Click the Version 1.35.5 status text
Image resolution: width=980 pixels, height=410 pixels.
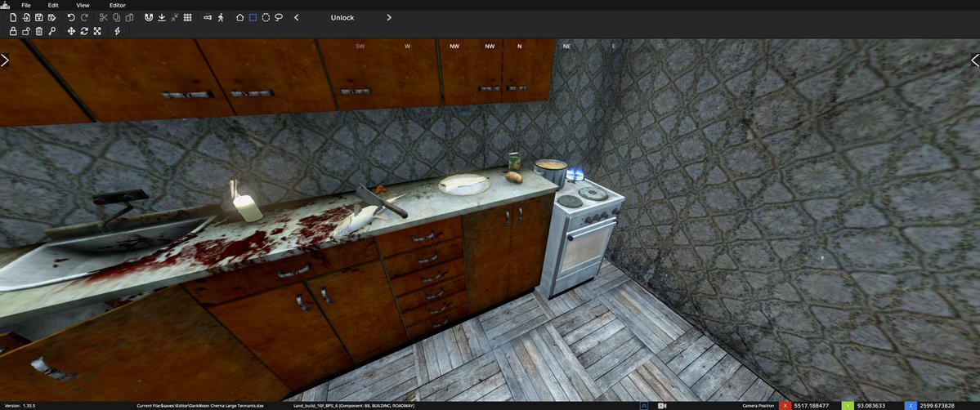(x=20, y=406)
